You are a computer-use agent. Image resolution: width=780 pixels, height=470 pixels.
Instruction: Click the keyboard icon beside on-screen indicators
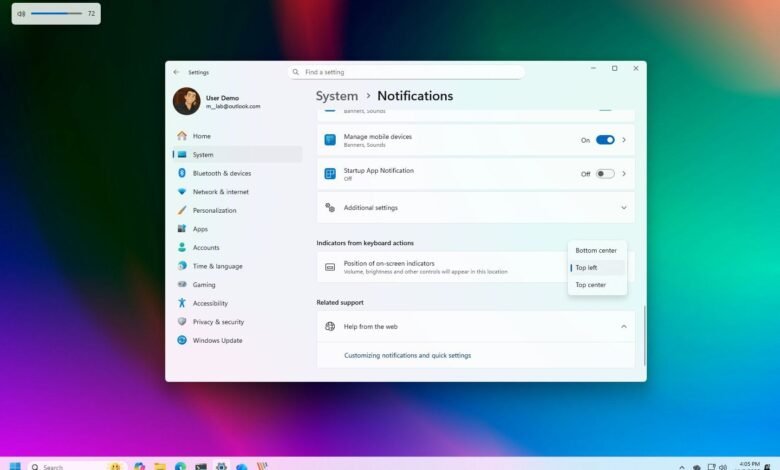(330, 267)
